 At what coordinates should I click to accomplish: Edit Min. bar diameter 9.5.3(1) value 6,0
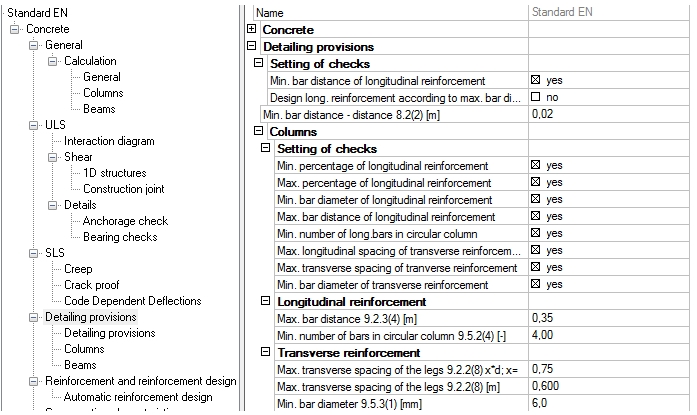609,403
